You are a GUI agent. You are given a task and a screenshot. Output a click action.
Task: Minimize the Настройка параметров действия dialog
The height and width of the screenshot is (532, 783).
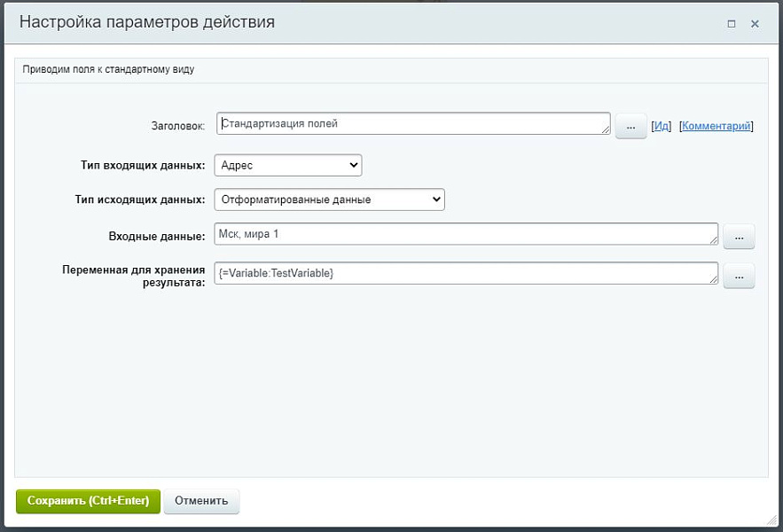click(x=733, y=22)
